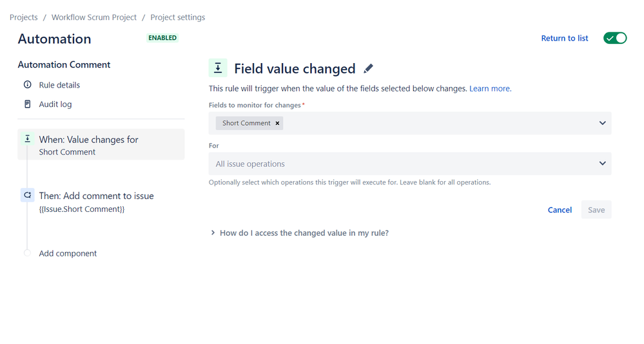This screenshot has width=644, height=344.
Task: Select Then: Add comment to issue step
Action: [96, 196]
